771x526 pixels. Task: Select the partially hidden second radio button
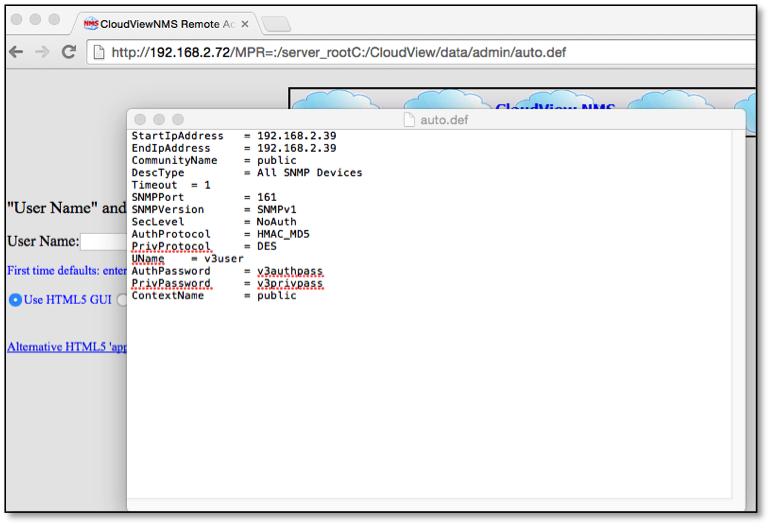pos(122,299)
